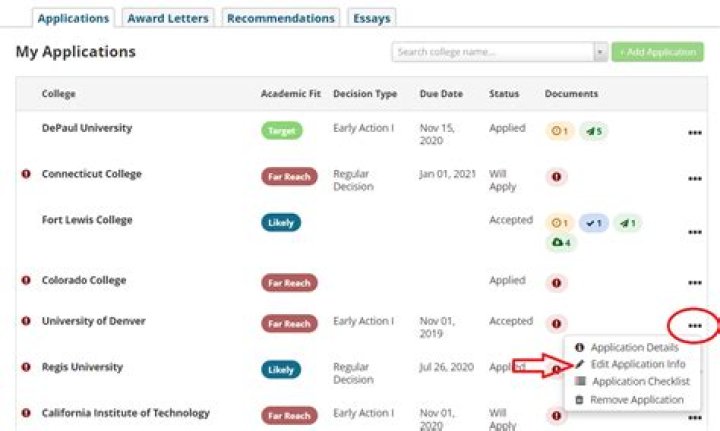
Task: Click Fort Lewis blue checkmark documents badge
Action: (x=594, y=223)
